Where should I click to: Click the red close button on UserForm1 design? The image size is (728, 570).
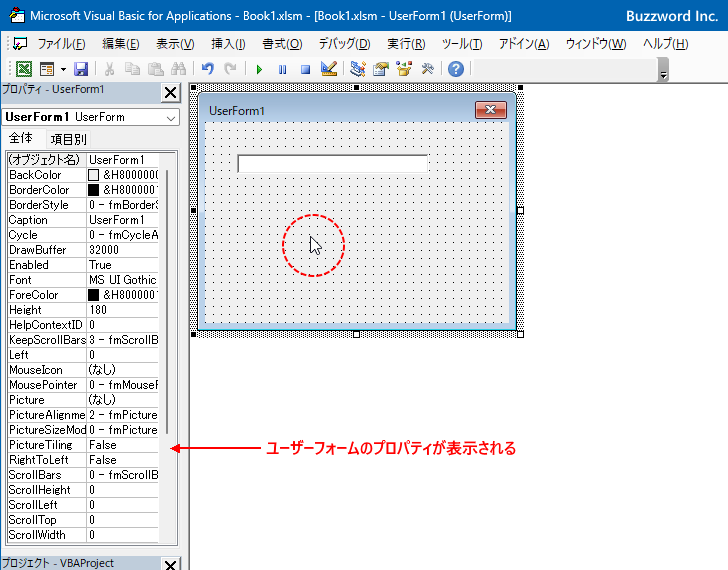(491, 110)
